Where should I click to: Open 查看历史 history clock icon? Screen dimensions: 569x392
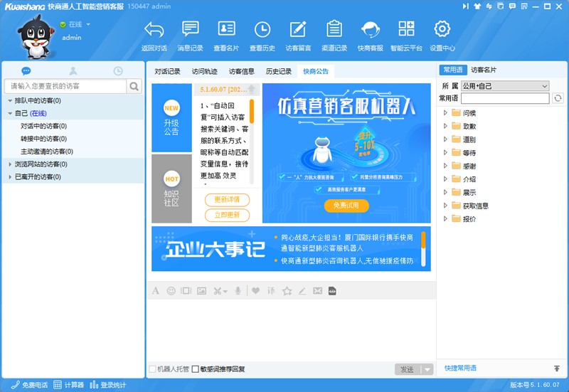(262, 30)
